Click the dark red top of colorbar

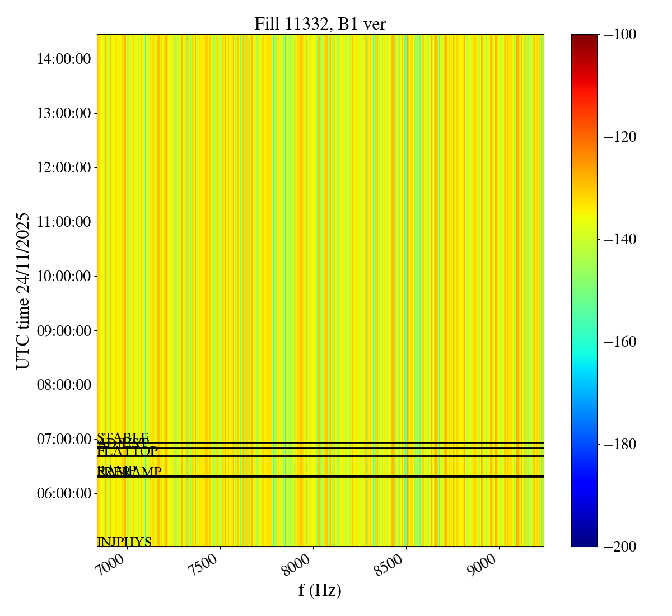584,38
